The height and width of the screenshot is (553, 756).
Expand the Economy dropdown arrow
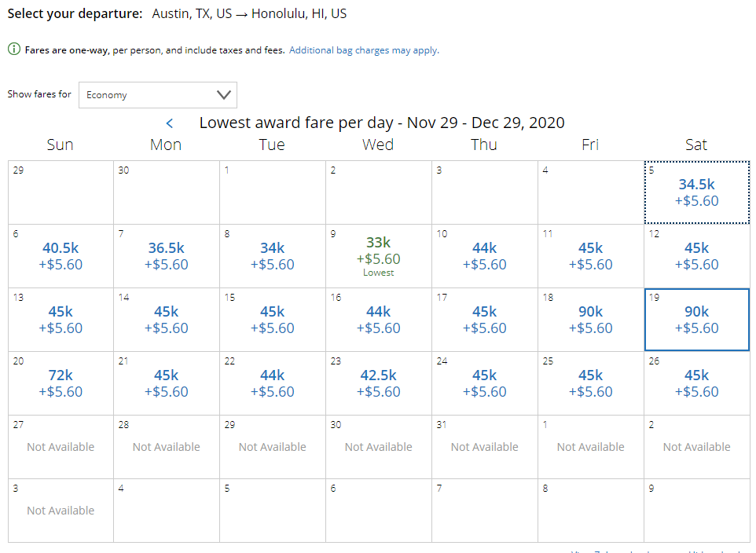tap(224, 94)
